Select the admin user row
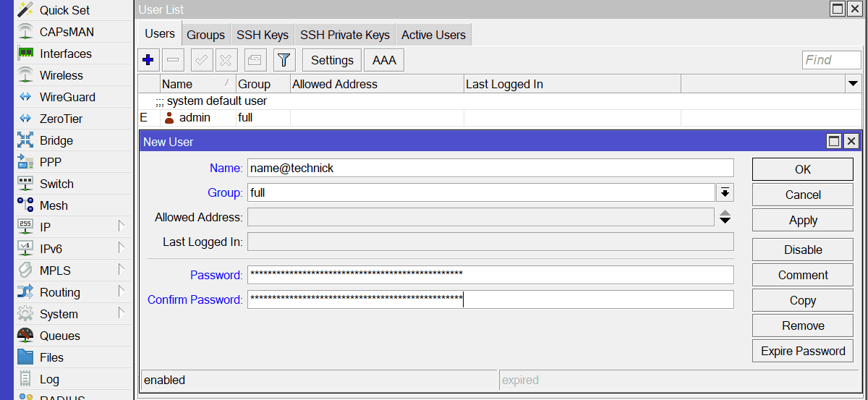This screenshot has width=868, height=400. coord(500,118)
